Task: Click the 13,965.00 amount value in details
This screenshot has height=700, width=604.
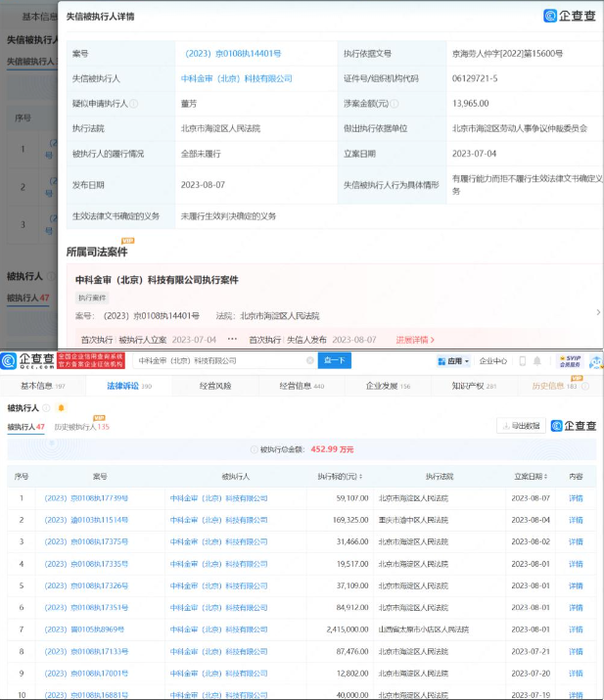Action: tap(471, 104)
